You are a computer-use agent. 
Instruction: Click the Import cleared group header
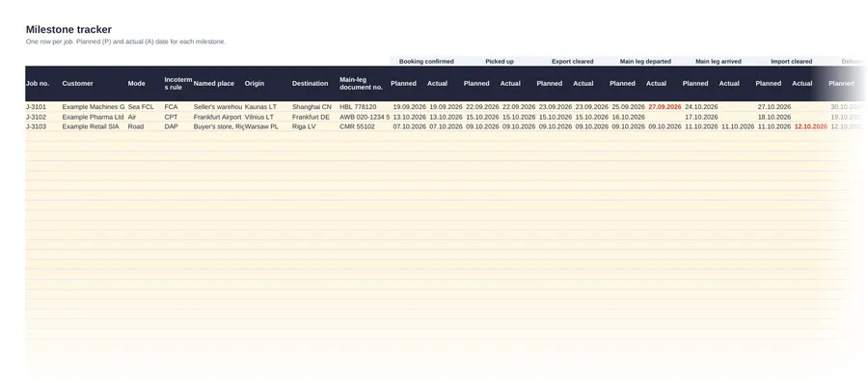[792, 62]
